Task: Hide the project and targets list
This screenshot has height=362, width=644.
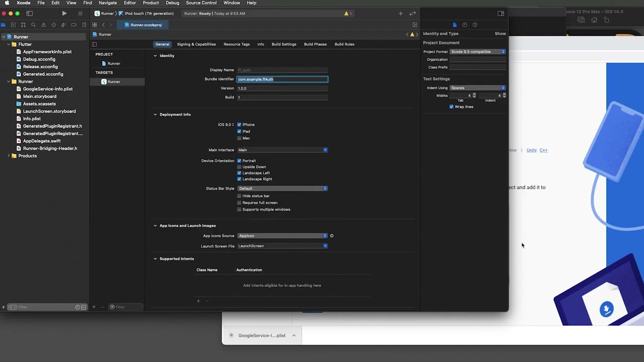Action: pyautogui.click(x=94, y=44)
